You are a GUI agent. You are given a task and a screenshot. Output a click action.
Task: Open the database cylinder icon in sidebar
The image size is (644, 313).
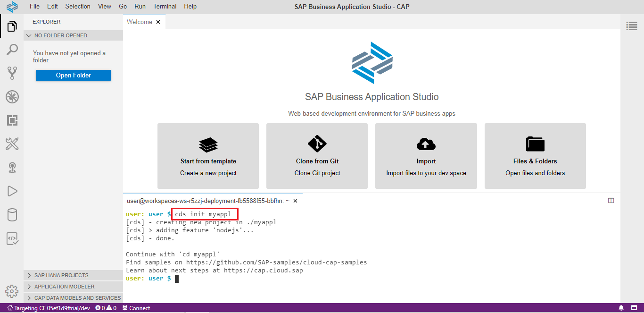(12, 215)
